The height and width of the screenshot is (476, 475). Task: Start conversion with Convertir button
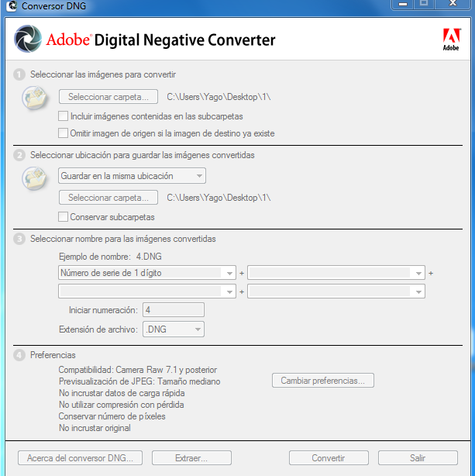329,458
